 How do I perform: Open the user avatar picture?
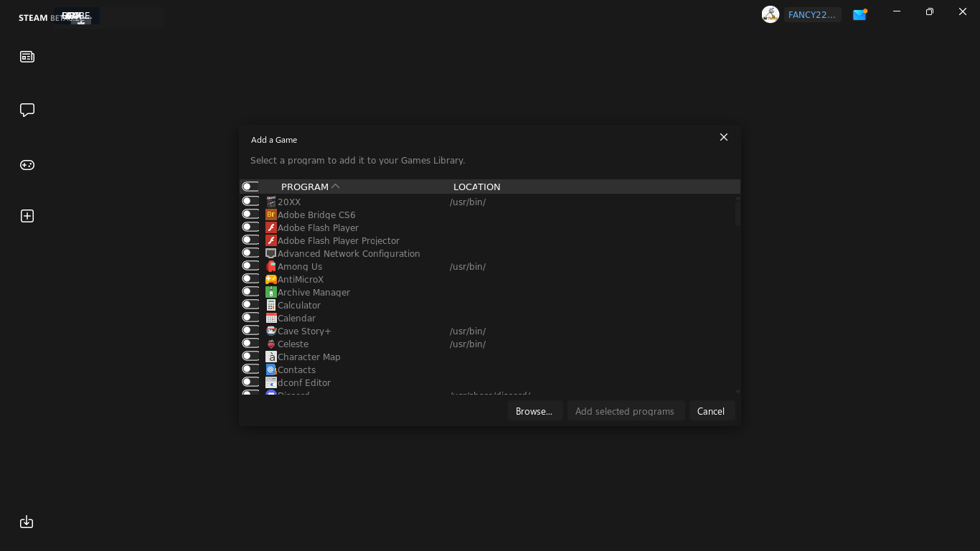pyautogui.click(x=771, y=14)
